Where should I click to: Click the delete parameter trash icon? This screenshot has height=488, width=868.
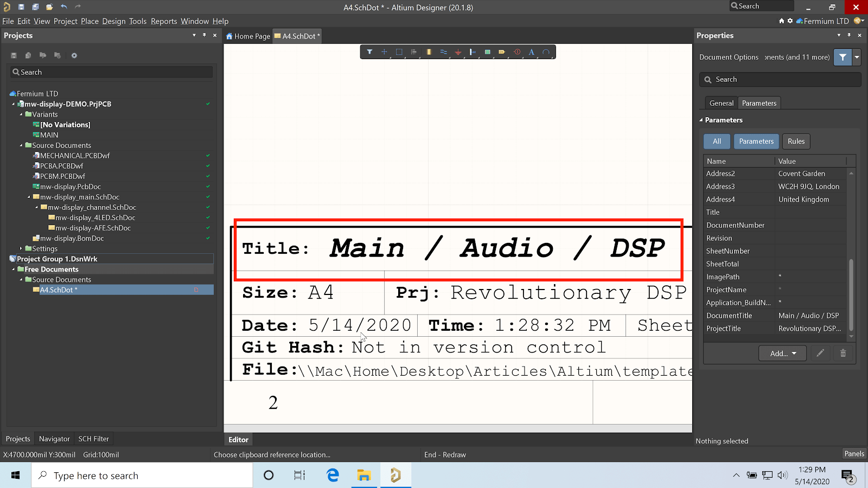pyautogui.click(x=843, y=354)
